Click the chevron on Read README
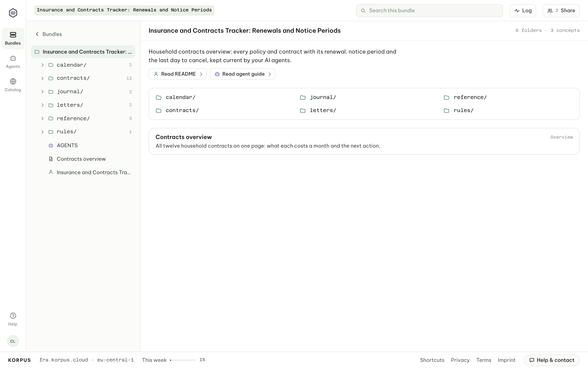Viewport: 588px width, 368px height. pos(201,74)
